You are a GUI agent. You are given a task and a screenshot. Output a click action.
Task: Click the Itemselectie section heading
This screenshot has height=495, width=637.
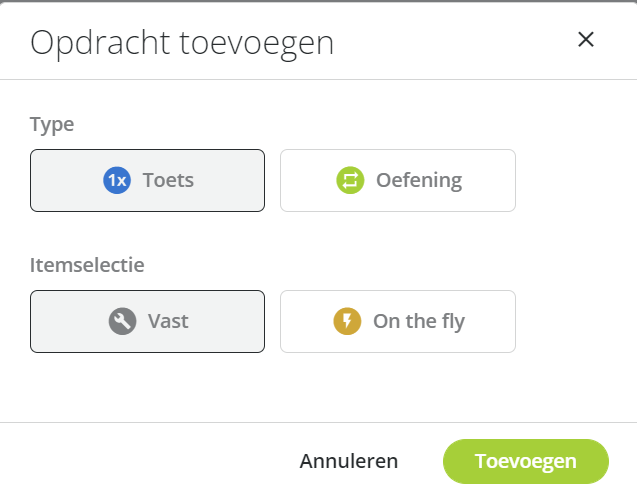[x=87, y=265]
